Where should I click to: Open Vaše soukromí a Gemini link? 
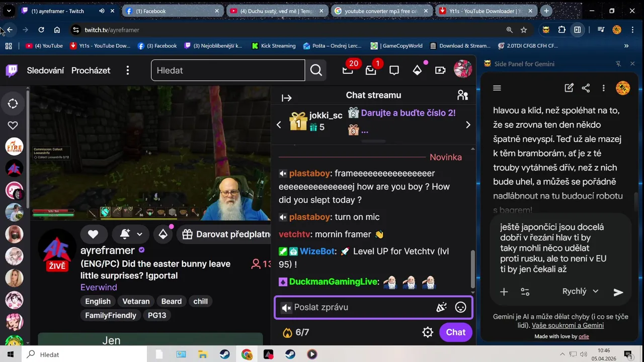[568, 325]
